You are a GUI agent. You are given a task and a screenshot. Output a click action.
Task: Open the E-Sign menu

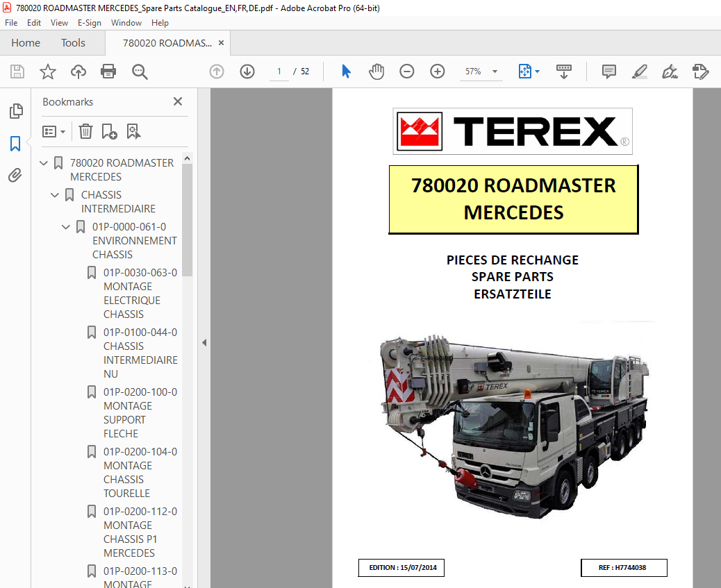[89, 23]
